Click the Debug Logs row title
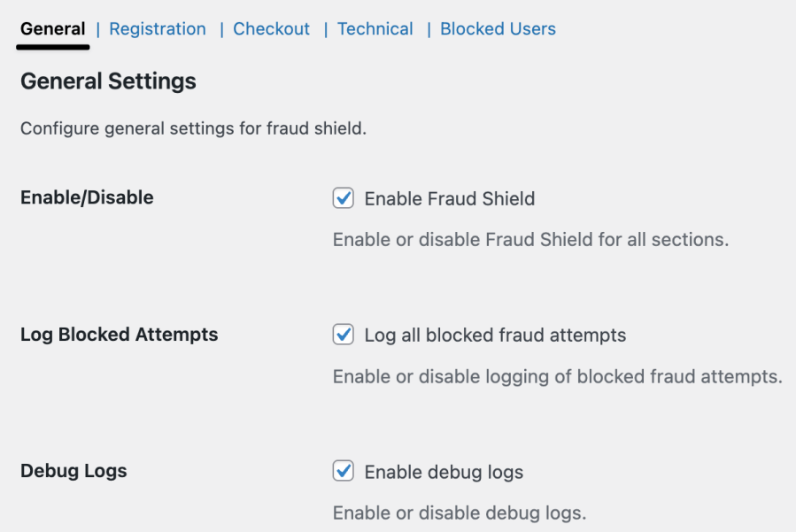Image resolution: width=796 pixels, height=532 pixels. (73, 471)
